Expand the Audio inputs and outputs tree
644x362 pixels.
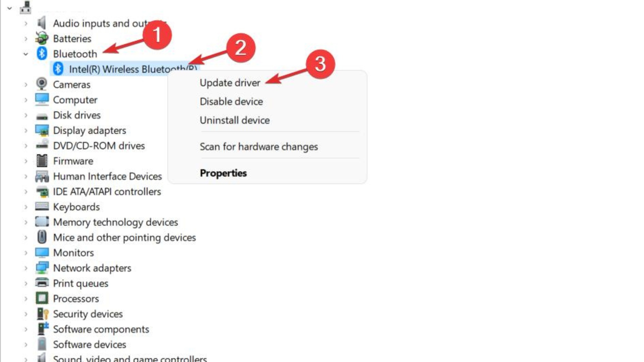click(x=25, y=23)
